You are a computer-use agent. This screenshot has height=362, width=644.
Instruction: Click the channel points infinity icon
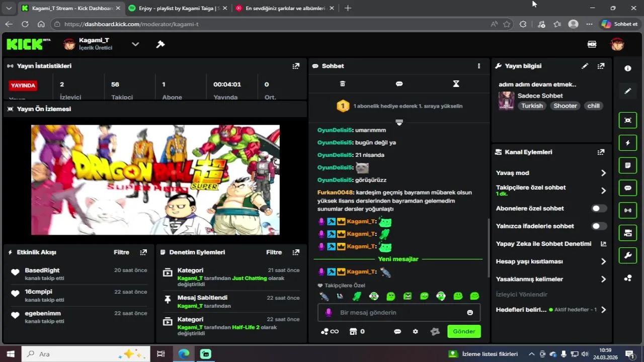click(330, 331)
